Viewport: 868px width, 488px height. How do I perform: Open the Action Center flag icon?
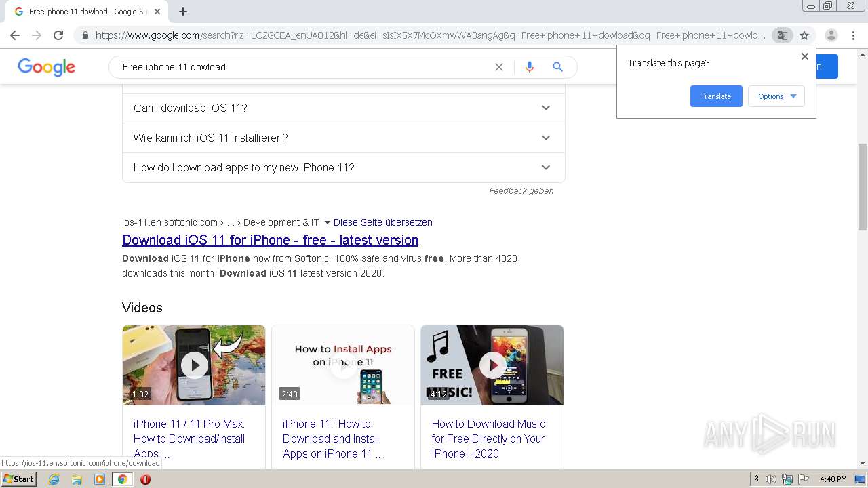804,479
